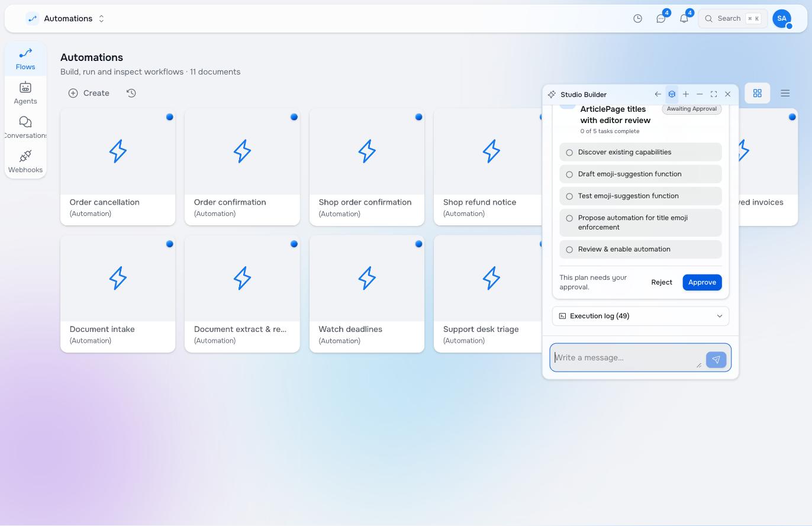Open the history clock icon in top bar
This screenshot has height=526, width=812.
click(x=637, y=18)
